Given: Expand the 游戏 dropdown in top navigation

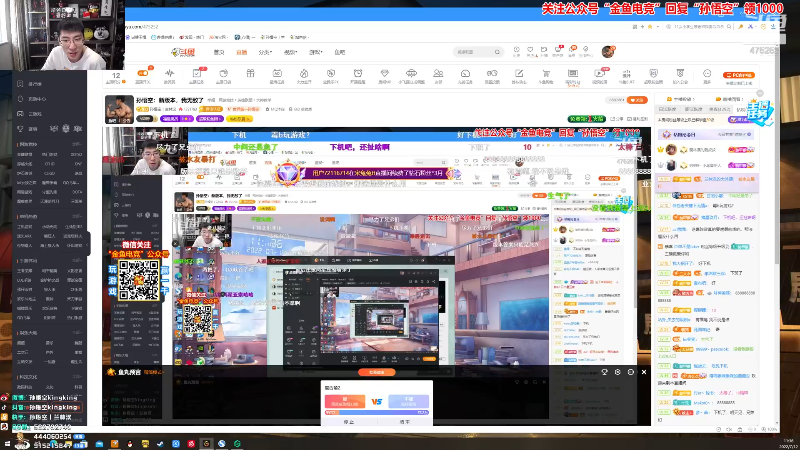Looking at the screenshot, I should [315, 52].
